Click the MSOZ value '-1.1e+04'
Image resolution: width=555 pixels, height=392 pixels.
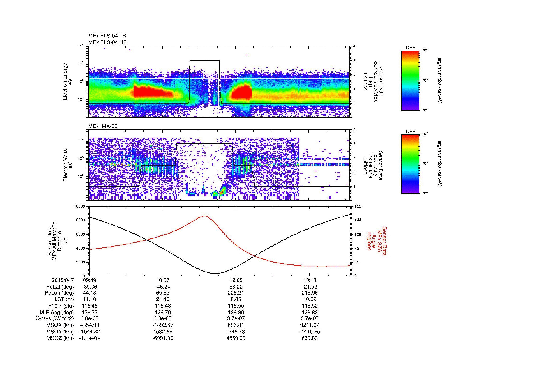(x=89, y=338)
